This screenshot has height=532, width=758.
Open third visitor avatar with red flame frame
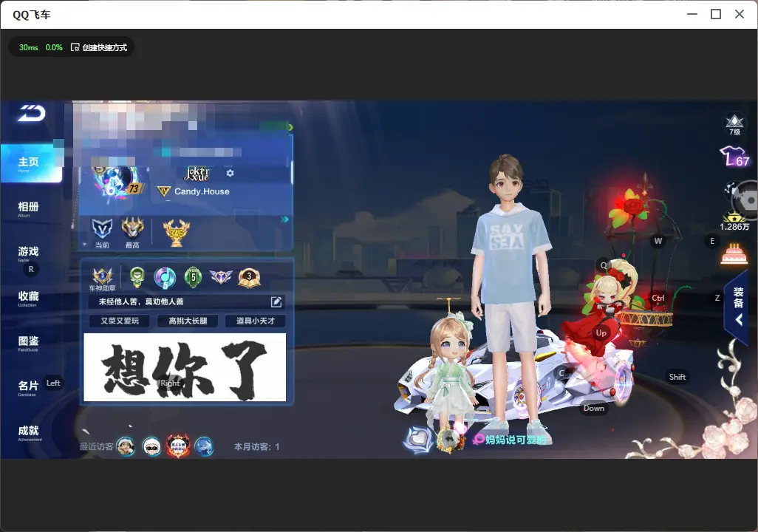[x=178, y=446]
